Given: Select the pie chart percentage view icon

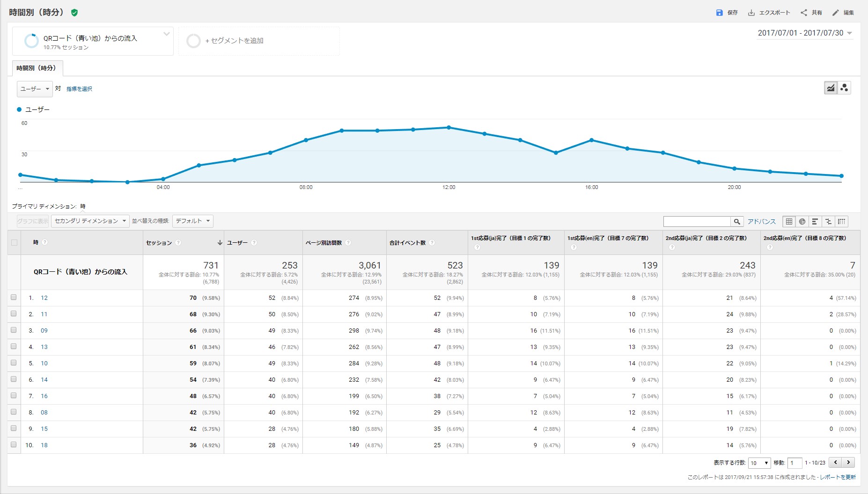Looking at the screenshot, I should [x=802, y=222].
